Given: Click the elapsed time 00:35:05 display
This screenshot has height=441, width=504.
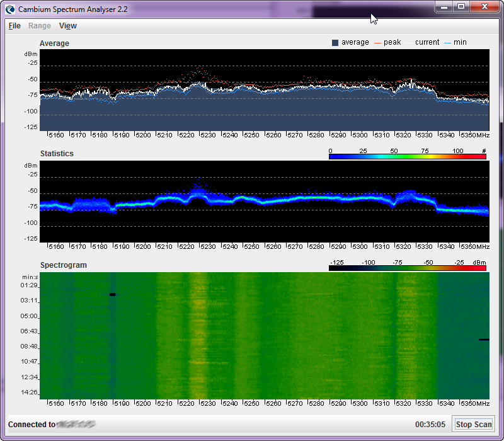Looking at the screenshot, I should pyautogui.click(x=430, y=425).
